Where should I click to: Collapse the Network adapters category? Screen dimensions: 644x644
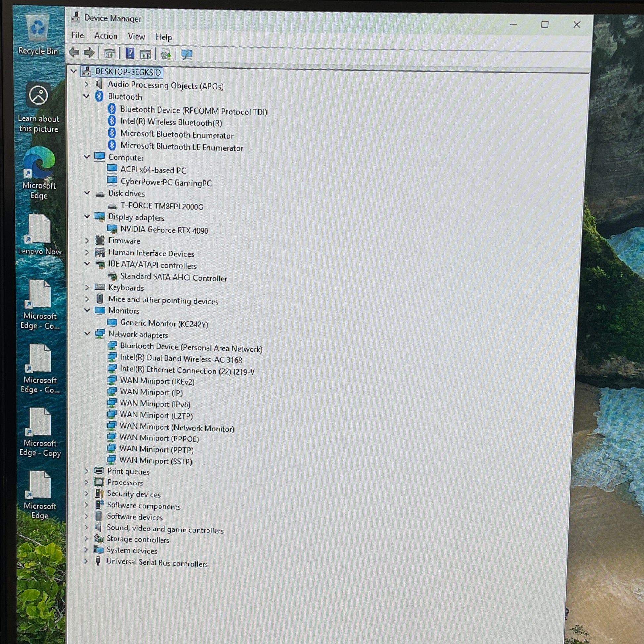click(87, 333)
